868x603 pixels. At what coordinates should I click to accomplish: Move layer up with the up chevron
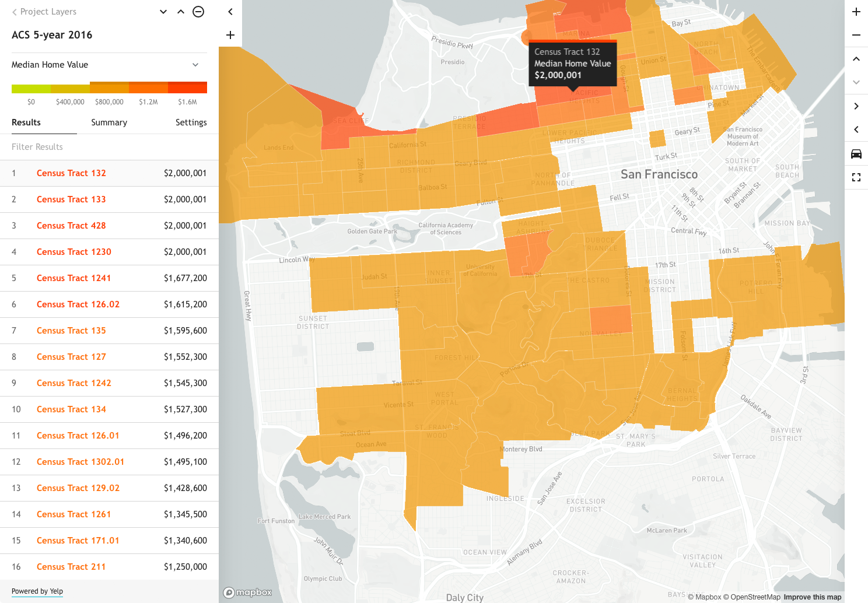pyautogui.click(x=181, y=12)
